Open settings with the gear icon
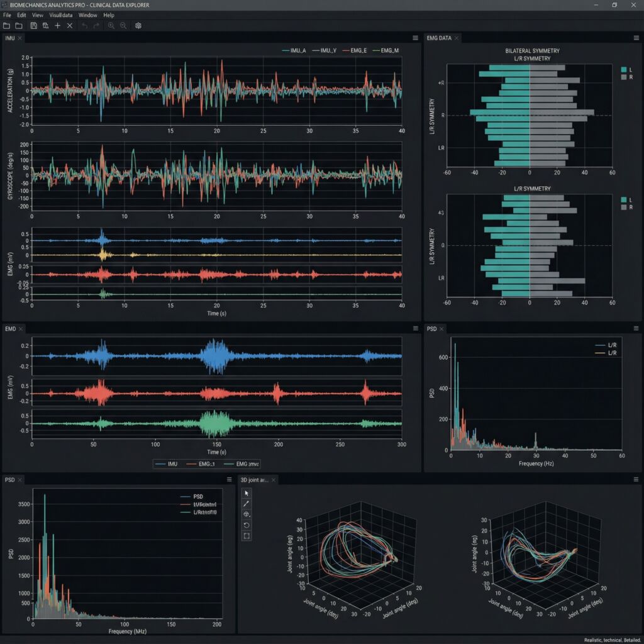The width and height of the screenshot is (644, 644). [x=138, y=26]
